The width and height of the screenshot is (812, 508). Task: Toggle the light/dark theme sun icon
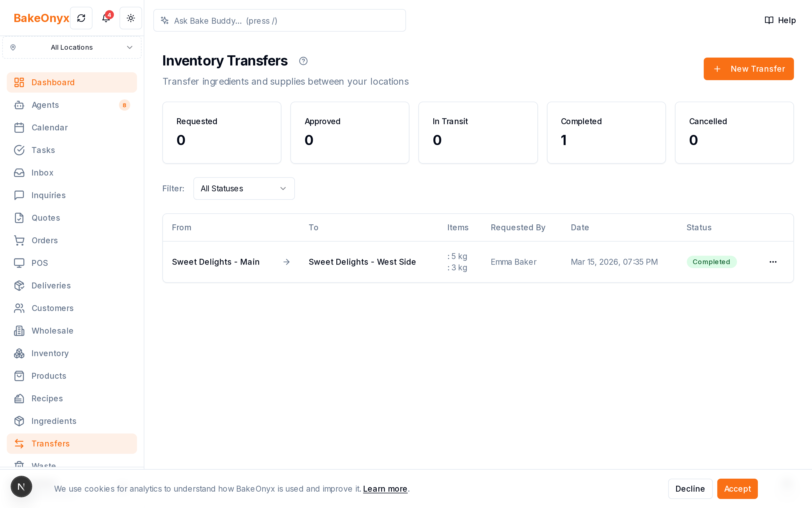131,18
